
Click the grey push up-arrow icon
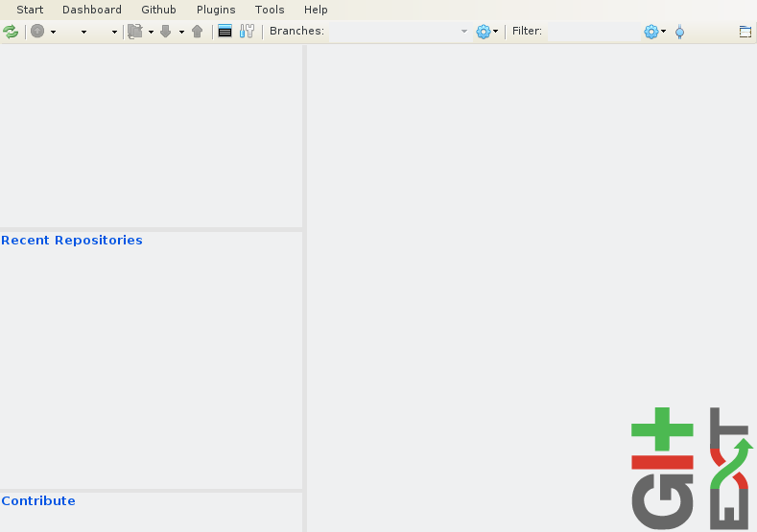(x=197, y=32)
